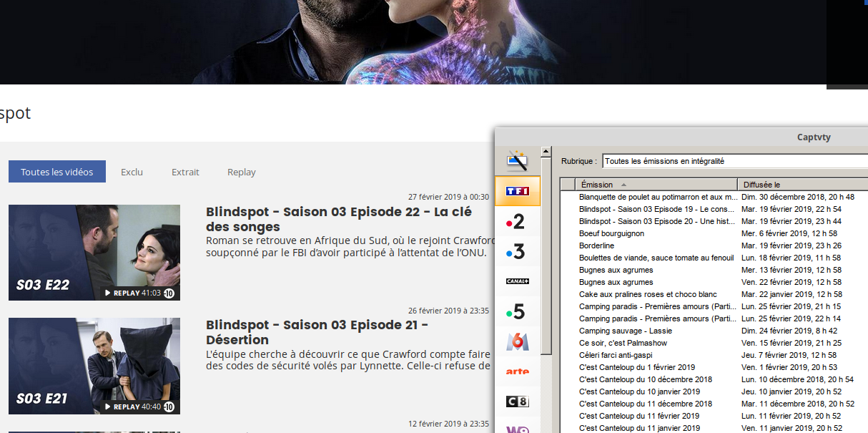Select the Toutes les vidéos tab
The image size is (868, 433).
56,171
